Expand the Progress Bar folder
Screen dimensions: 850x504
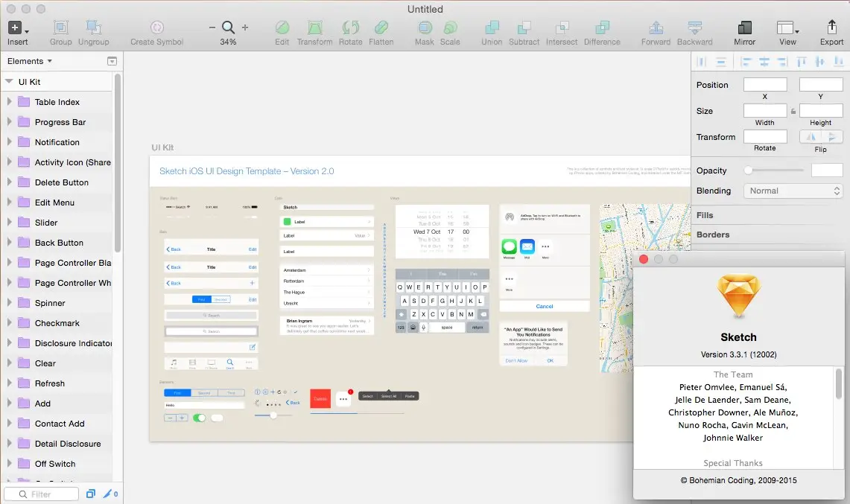[9, 122]
